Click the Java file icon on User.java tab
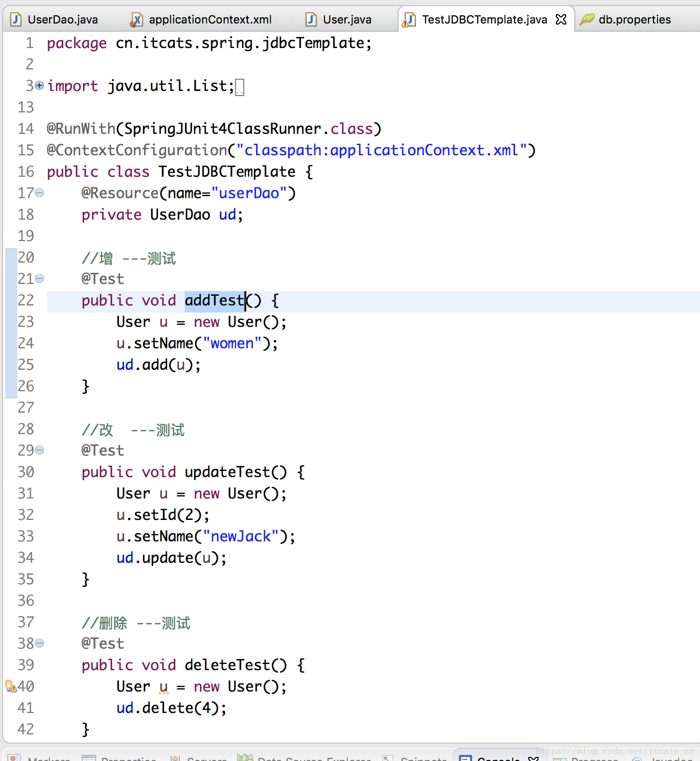 coord(311,19)
